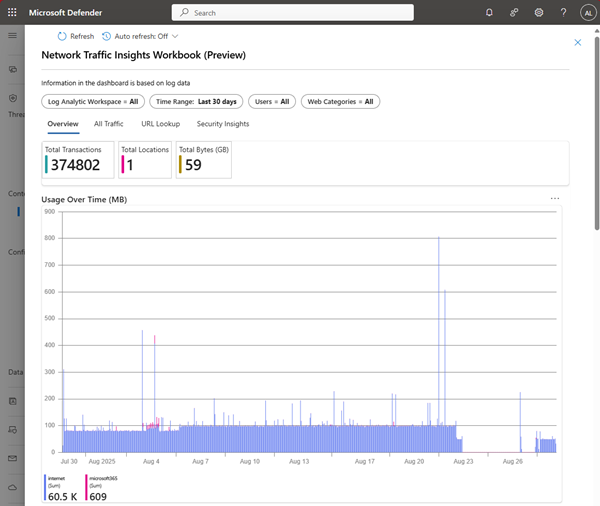Click the 609 microsoft365 sum value

(98, 497)
